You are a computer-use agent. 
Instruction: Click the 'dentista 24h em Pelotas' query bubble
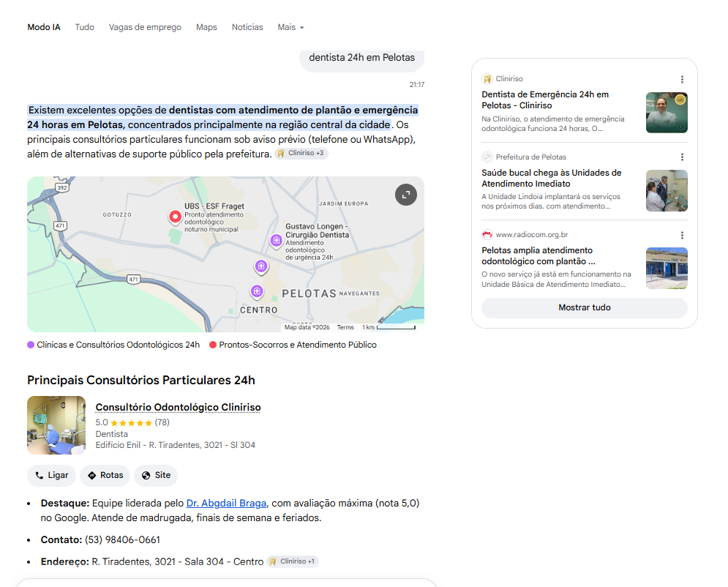click(361, 58)
